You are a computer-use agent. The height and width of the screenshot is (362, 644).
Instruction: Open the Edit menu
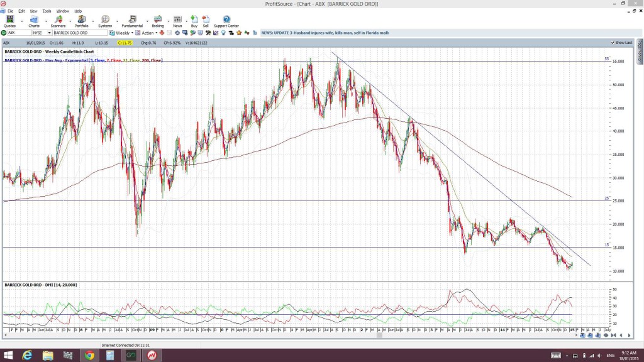click(21, 11)
